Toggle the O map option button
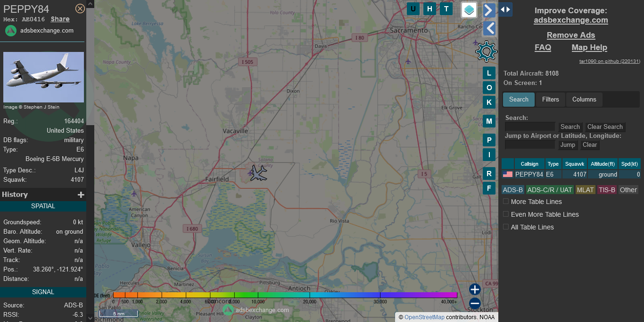The image size is (644, 322). pos(489,88)
